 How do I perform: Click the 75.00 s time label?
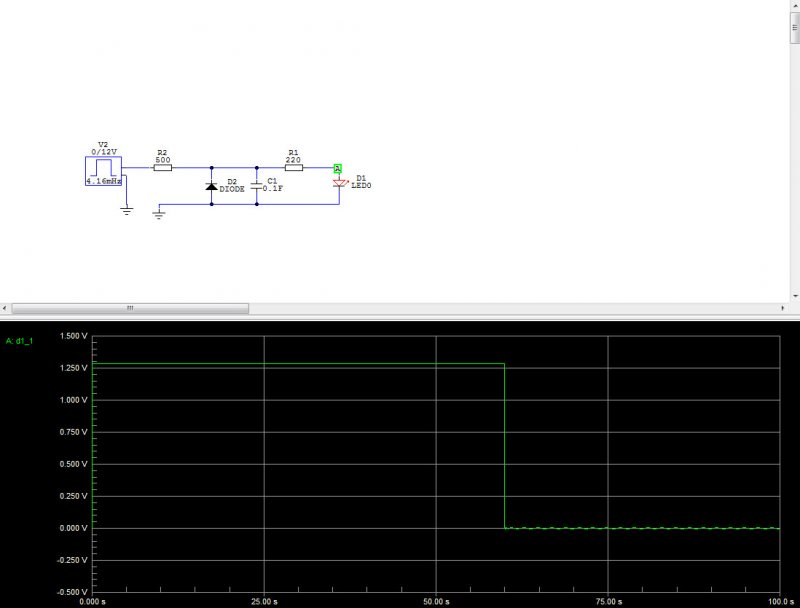click(x=608, y=602)
